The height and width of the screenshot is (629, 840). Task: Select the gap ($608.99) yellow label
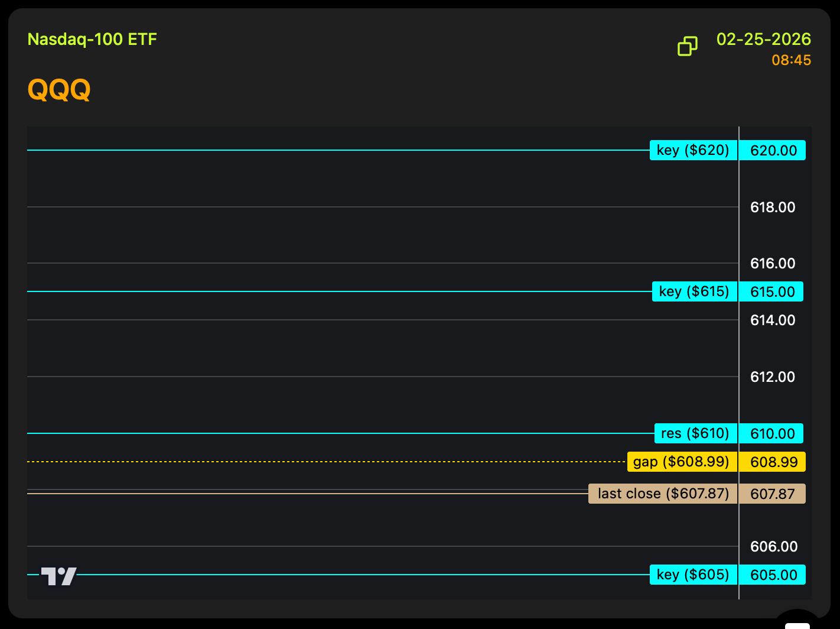pos(681,462)
